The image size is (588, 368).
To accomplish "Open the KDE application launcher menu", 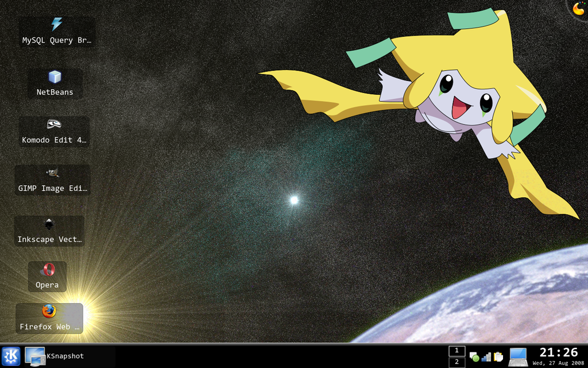I will (x=11, y=356).
